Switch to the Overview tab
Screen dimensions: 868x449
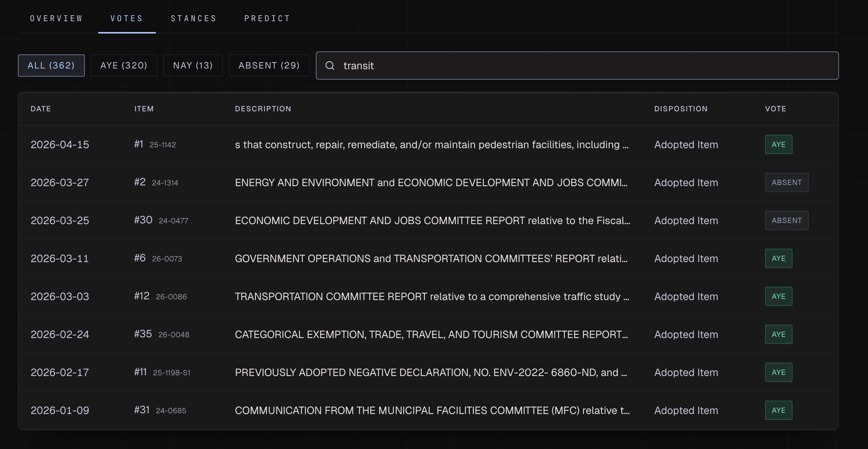click(57, 18)
